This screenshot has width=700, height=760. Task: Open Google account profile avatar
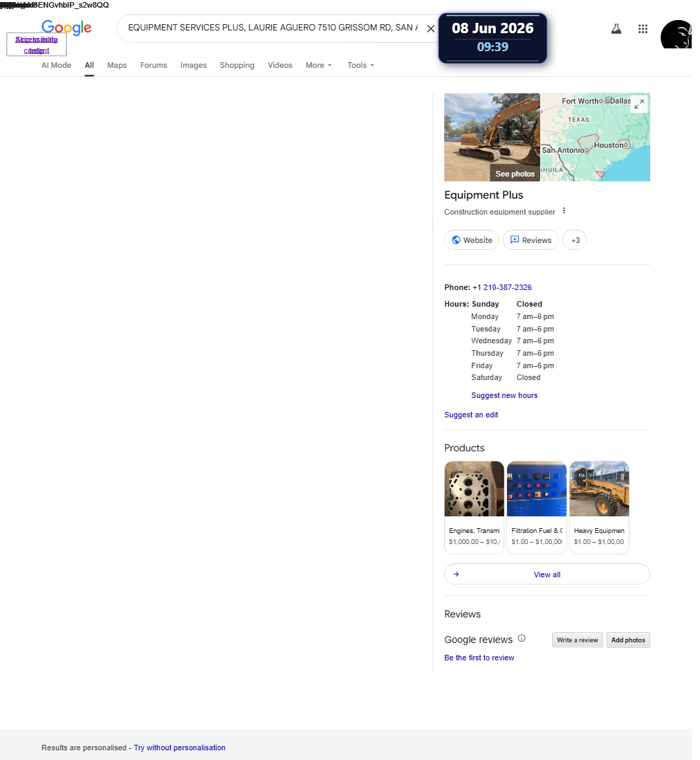click(676, 34)
